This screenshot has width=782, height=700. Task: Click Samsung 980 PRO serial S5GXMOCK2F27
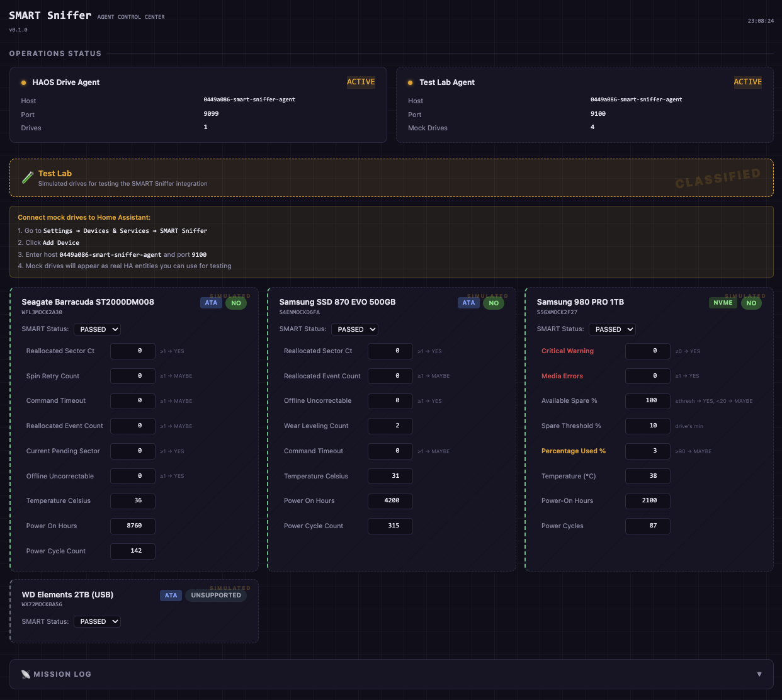557,312
